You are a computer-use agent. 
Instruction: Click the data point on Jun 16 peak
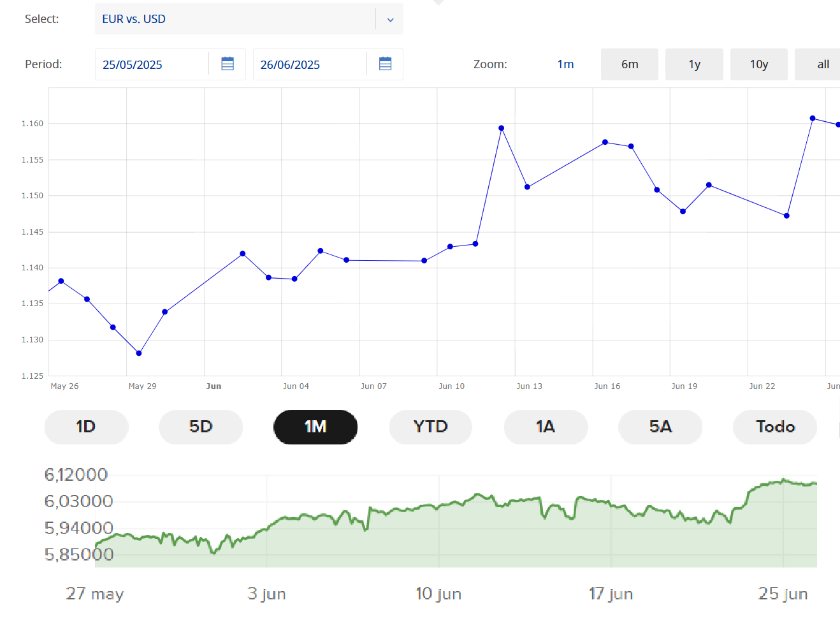tap(605, 142)
